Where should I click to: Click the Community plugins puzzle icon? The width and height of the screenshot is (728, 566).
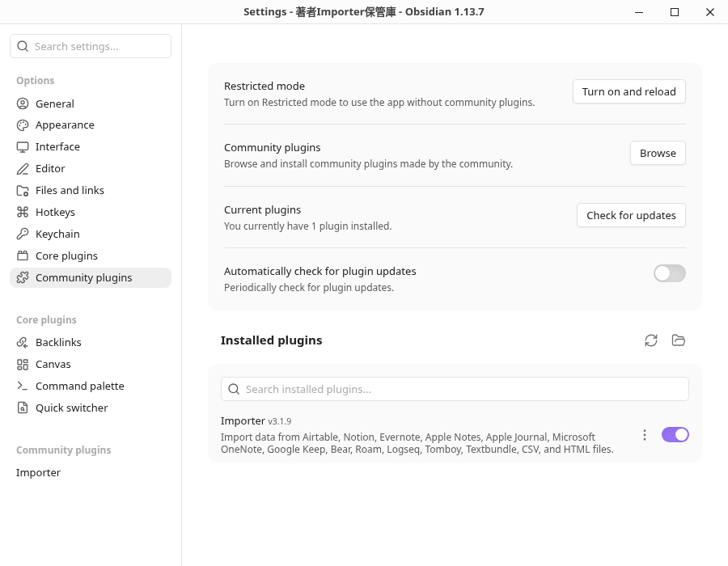pyautogui.click(x=23, y=278)
